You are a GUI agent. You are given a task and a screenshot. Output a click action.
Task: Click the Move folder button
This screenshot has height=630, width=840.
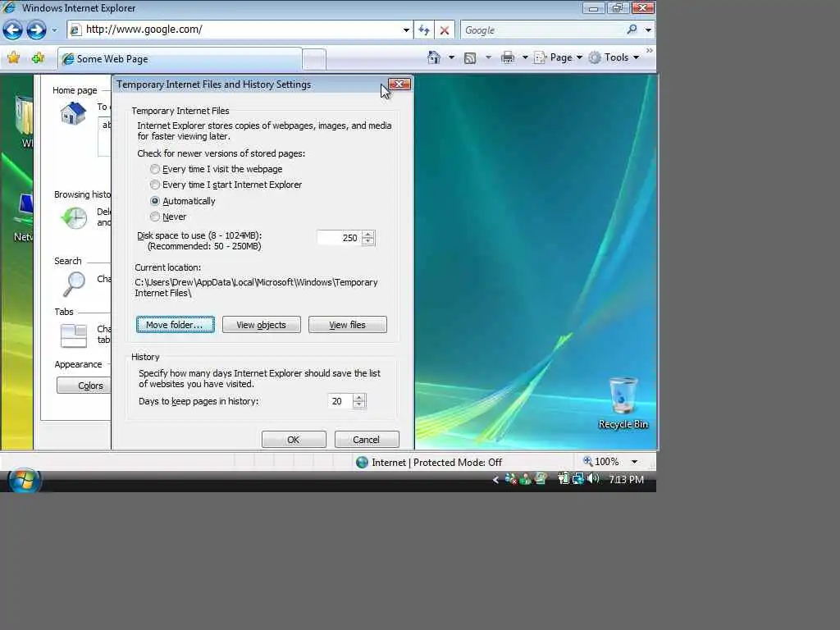[176, 325]
